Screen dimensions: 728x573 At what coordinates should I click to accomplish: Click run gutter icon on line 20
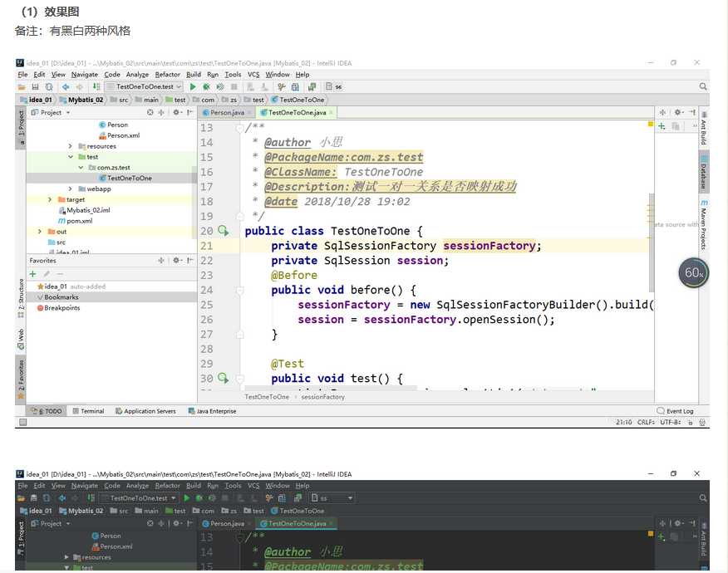(x=223, y=230)
